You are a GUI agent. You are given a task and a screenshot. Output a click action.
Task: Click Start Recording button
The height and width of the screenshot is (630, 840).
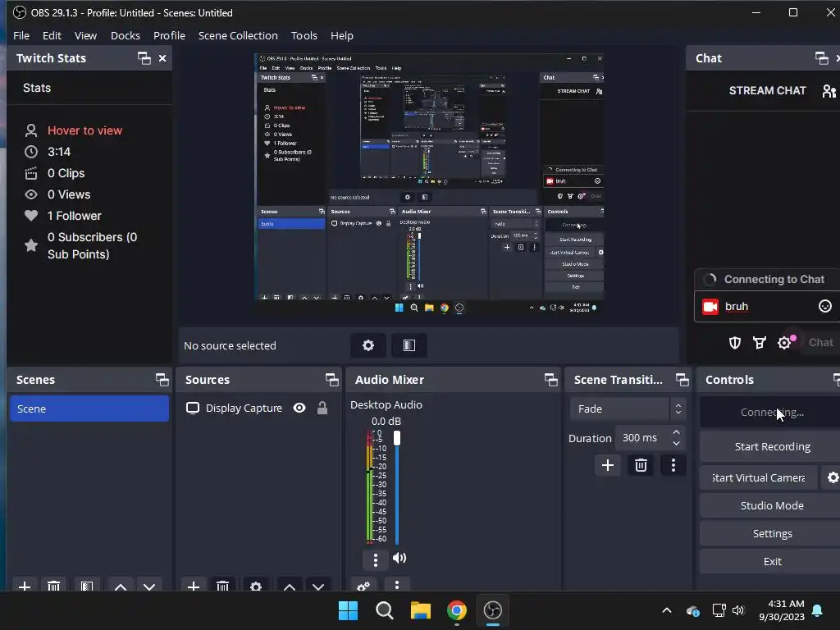tap(771, 447)
